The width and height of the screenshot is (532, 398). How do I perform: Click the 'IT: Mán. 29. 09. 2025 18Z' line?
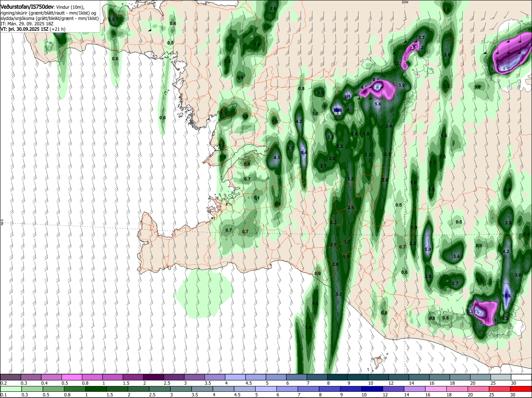tap(27, 24)
